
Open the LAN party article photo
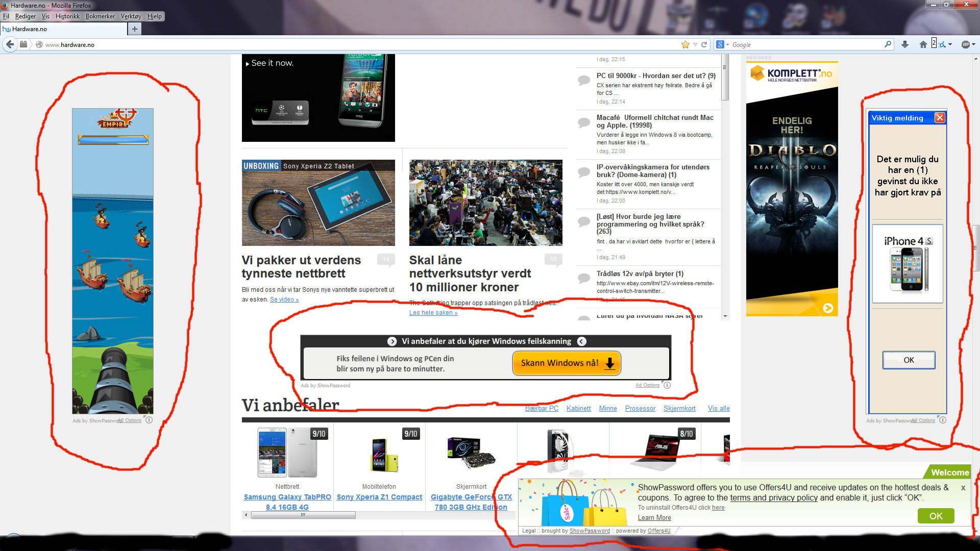tap(486, 203)
